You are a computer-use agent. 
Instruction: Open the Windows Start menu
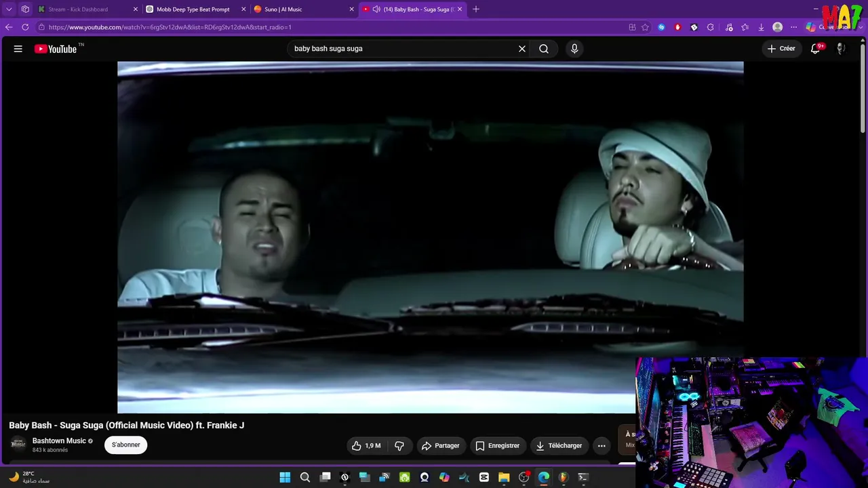click(x=285, y=477)
